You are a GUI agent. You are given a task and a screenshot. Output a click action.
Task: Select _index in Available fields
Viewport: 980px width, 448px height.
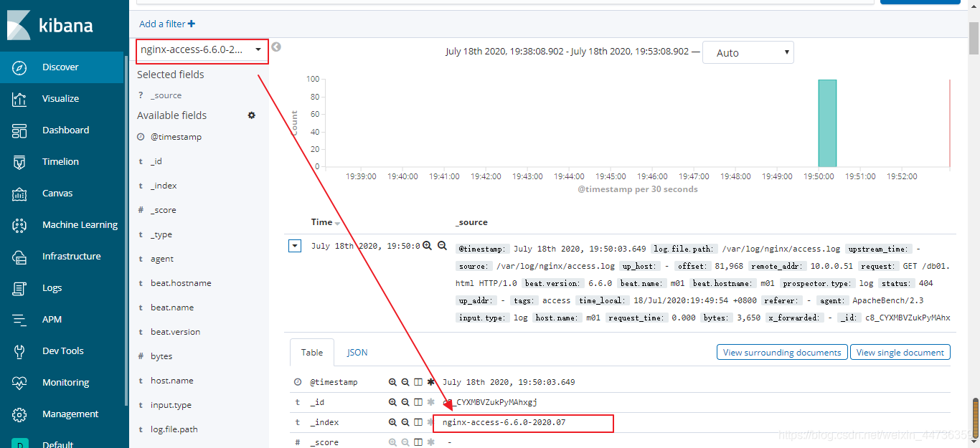164,186
